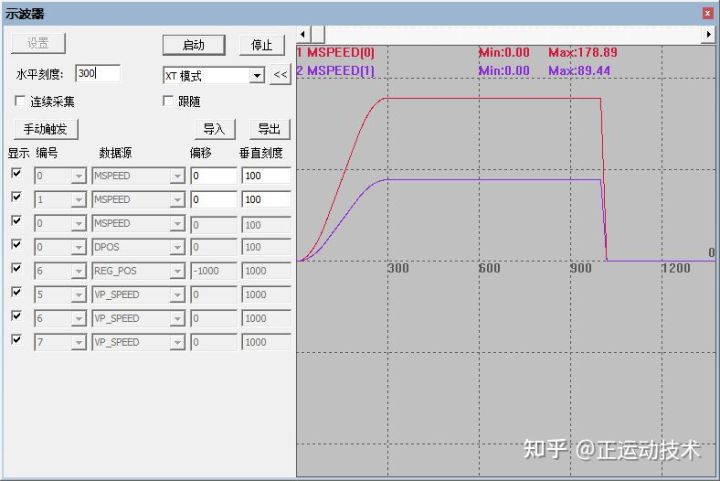Click the 手动触发 manual trigger button
The height and width of the screenshot is (481, 720).
tap(45, 129)
